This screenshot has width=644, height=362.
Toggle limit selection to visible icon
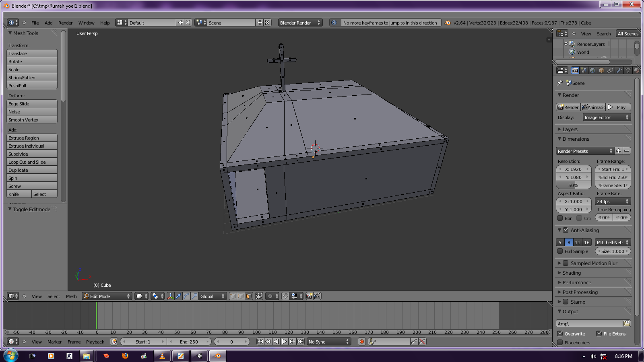pyautogui.click(x=259, y=296)
